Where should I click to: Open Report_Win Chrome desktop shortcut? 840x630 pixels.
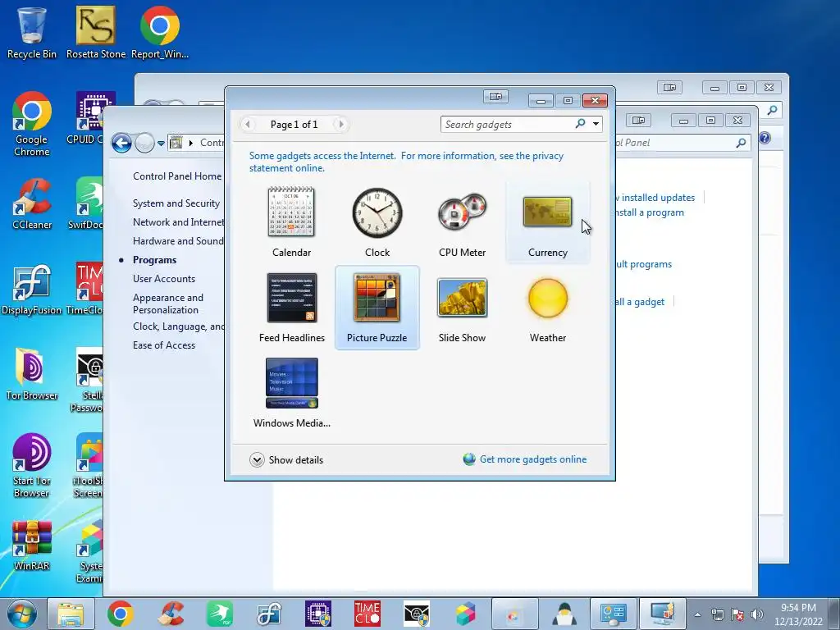pyautogui.click(x=160, y=32)
